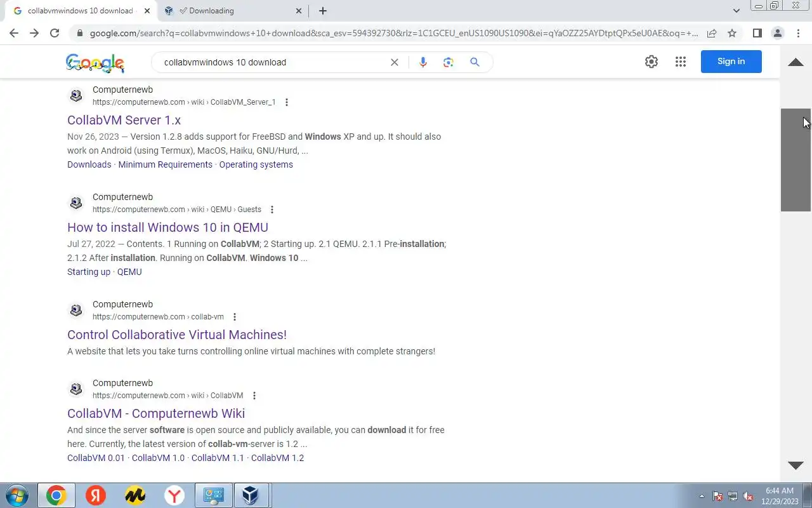Open the CollabVM 0.01 sitelink
This screenshot has height=508, width=812.
click(96, 458)
